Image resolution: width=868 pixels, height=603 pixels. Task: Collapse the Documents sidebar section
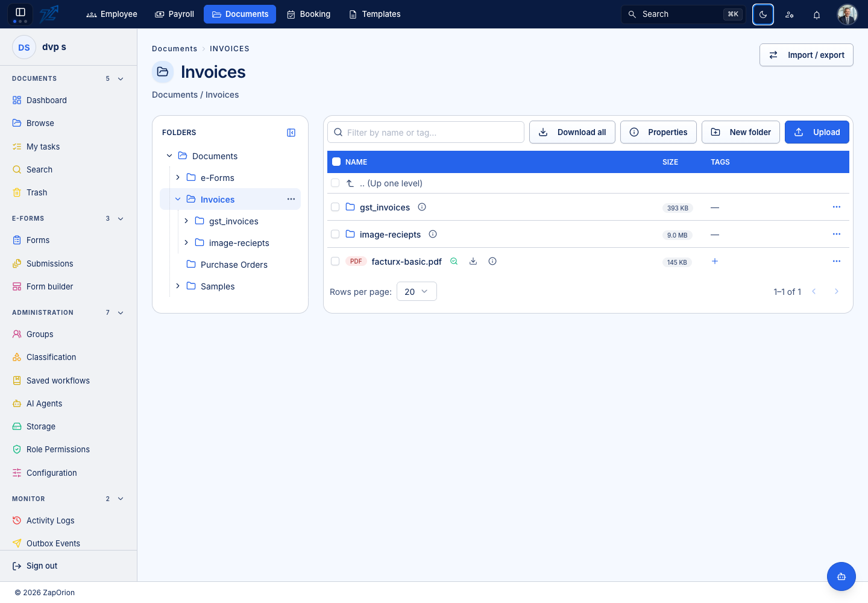coord(121,79)
